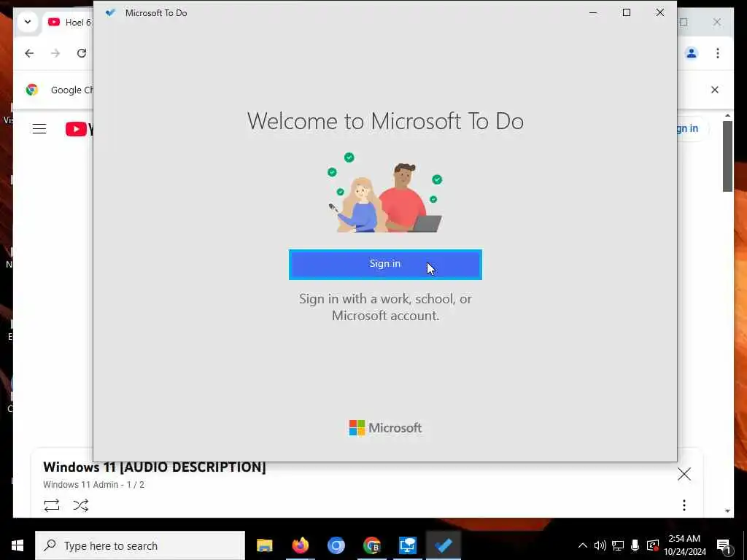Open File Explorer from taskbar
The height and width of the screenshot is (560, 747).
point(264,545)
